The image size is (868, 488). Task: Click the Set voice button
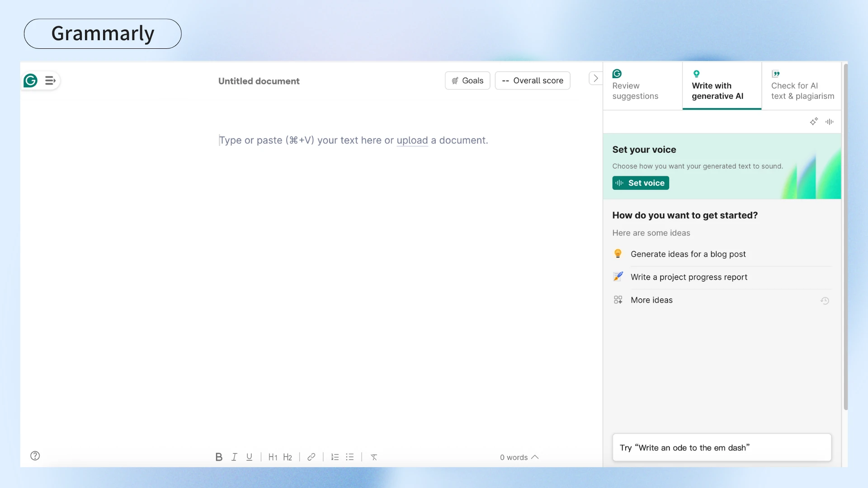(640, 183)
